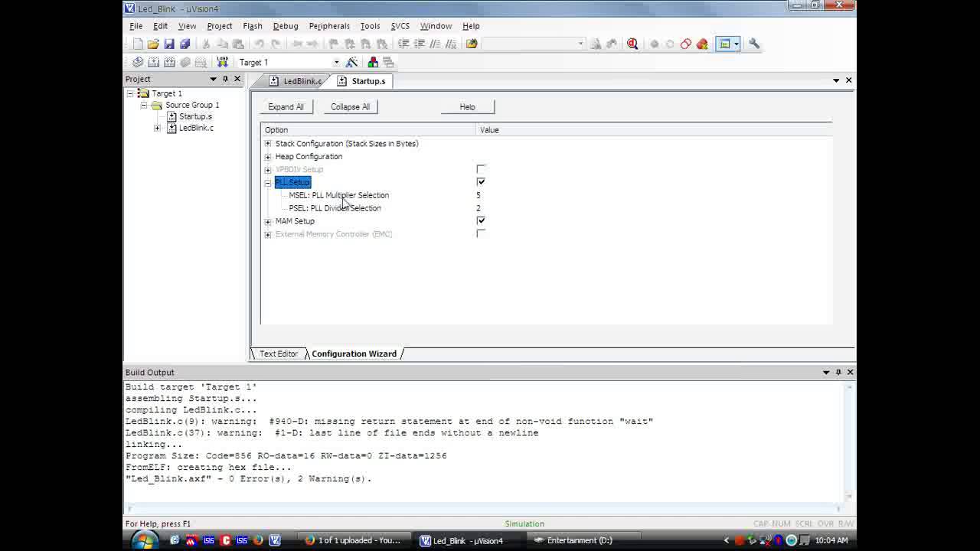Click the Undo arrow icon
This screenshot has height=551, width=980.
coord(259,44)
